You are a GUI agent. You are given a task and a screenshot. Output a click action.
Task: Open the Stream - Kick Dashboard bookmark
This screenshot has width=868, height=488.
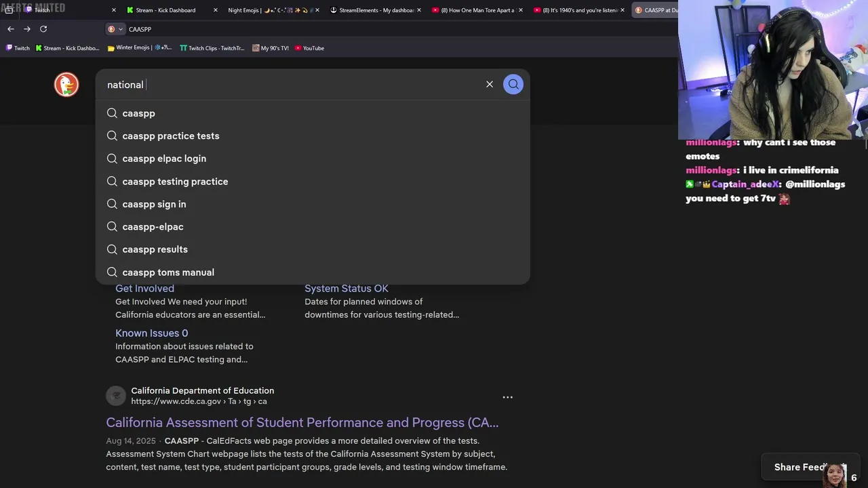67,48
